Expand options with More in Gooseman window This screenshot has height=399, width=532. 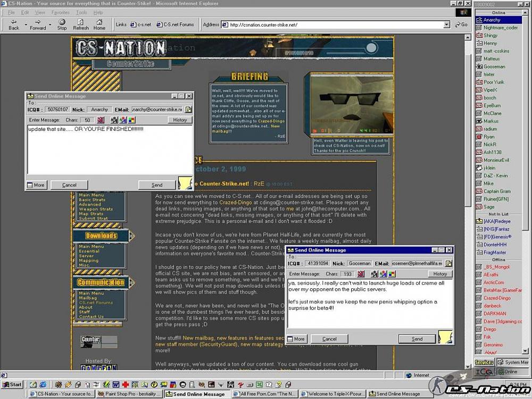(x=296, y=338)
